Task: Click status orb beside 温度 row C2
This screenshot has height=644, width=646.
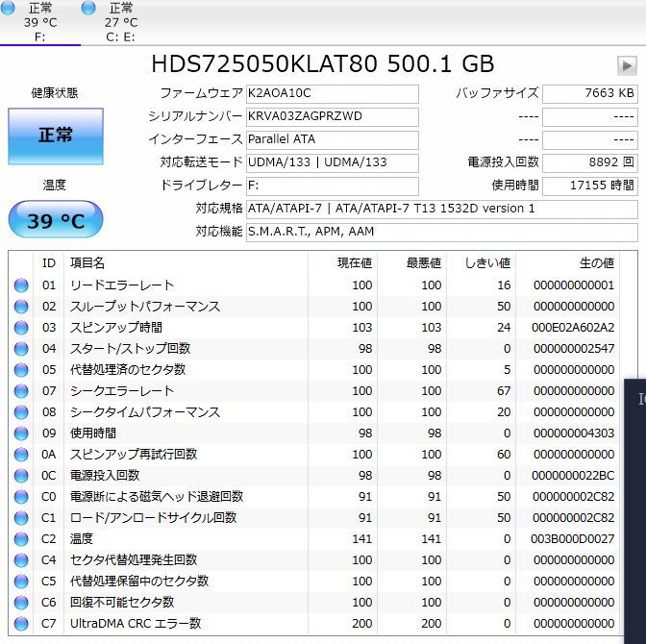Action: point(21,539)
